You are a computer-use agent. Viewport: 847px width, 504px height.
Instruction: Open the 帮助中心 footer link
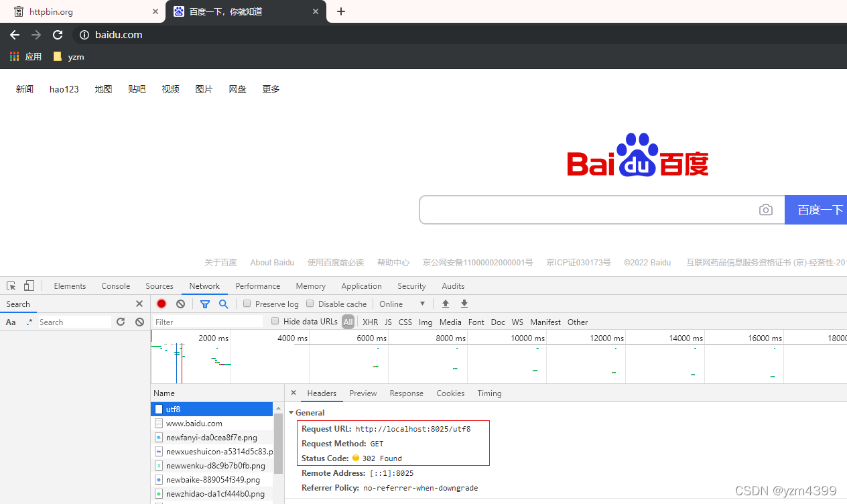[393, 263]
